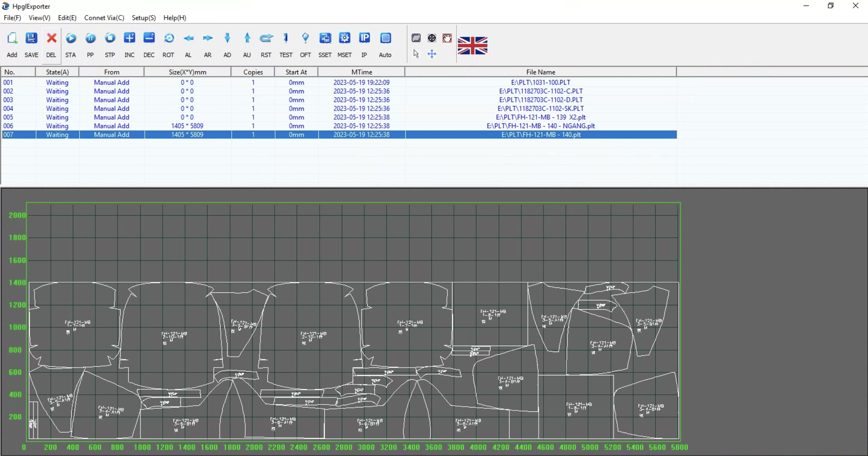The width and height of the screenshot is (868, 456).
Task: Pause output with the PP icon
Action: (90, 38)
